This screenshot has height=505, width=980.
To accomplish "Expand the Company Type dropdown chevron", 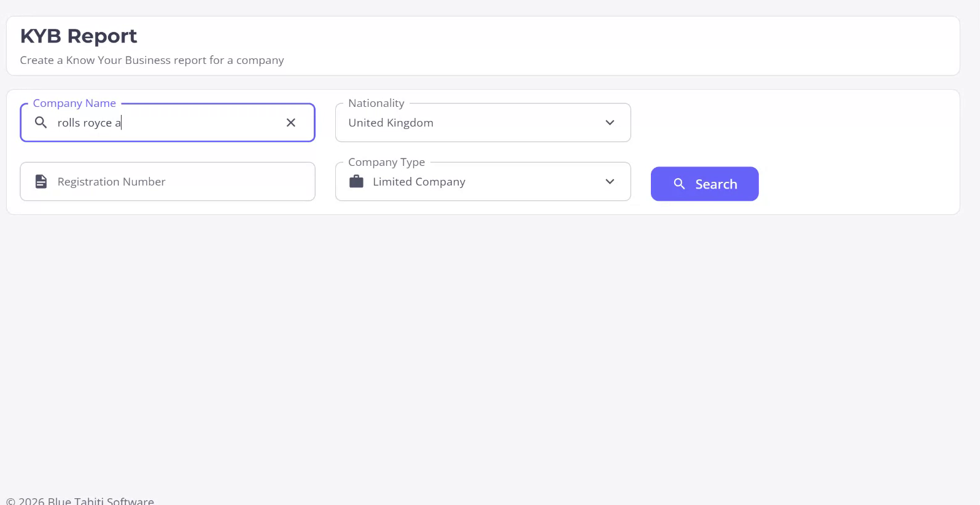I will pos(610,182).
